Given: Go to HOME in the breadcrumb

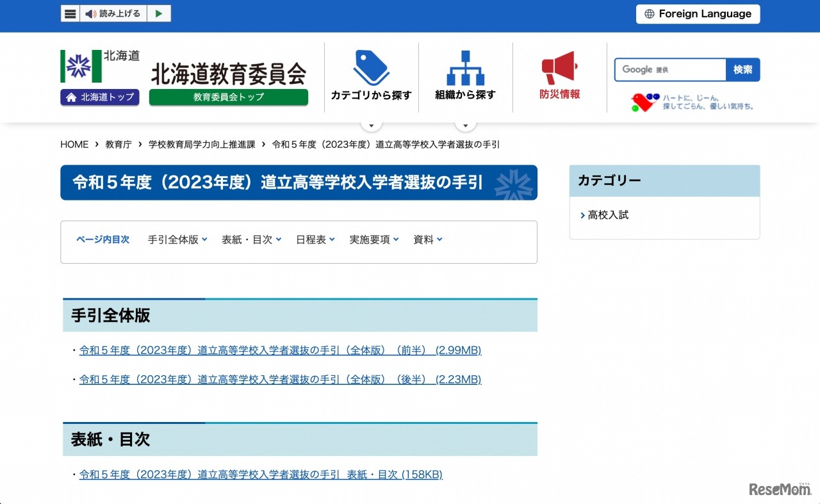Looking at the screenshot, I should (x=74, y=145).
